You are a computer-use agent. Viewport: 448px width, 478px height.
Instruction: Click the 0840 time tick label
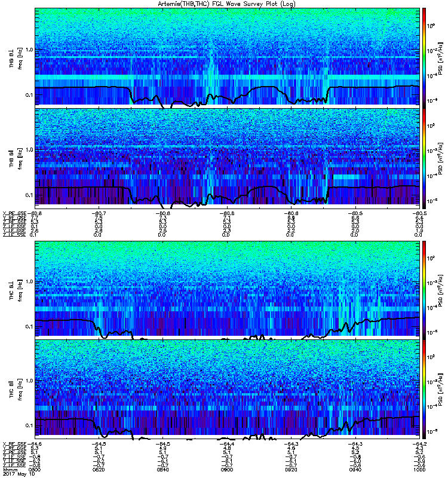162,470
